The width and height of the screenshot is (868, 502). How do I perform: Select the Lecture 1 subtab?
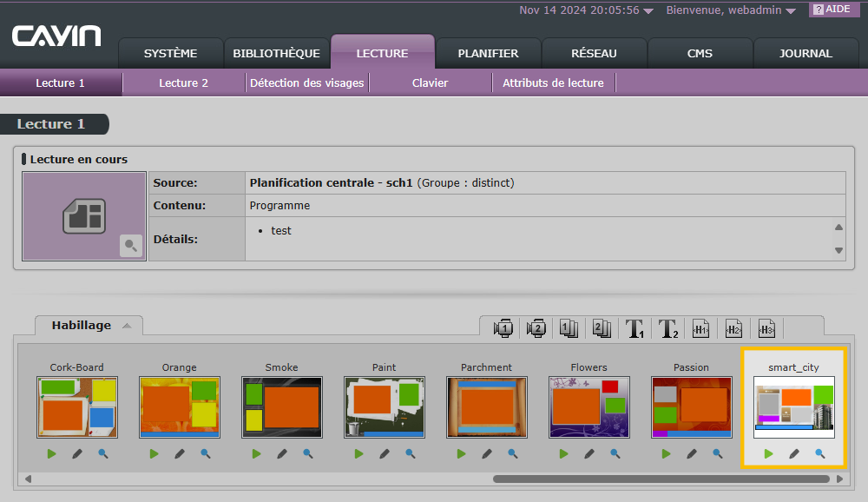(x=61, y=83)
